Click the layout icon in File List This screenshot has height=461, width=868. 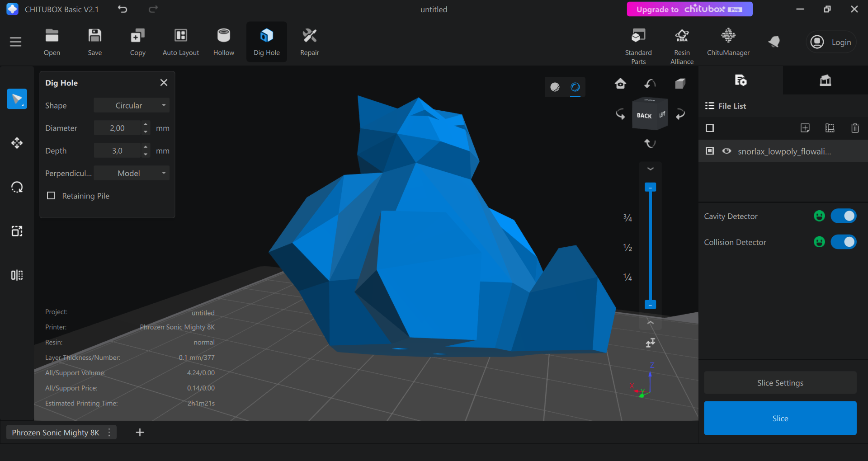(x=830, y=128)
